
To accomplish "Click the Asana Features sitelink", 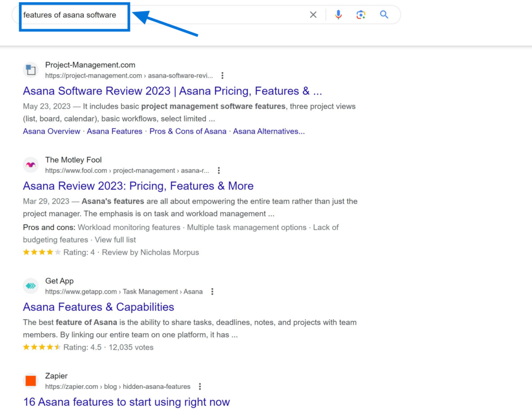I will [114, 131].
